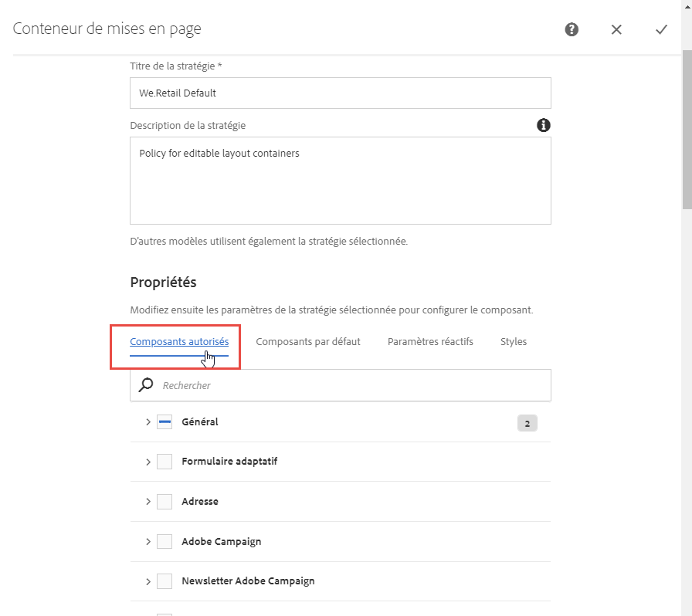This screenshot has height=616, width=692.
Task: Cancel the dialog with the X icon
Action: pos(616,29)
